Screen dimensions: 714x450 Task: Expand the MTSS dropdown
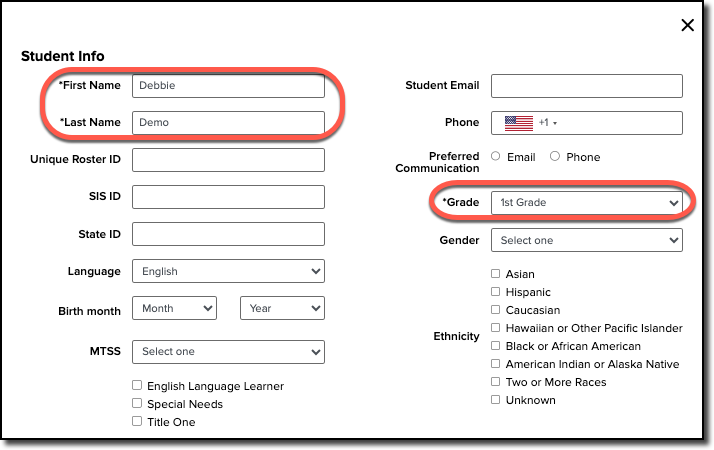tap(228, 352)
